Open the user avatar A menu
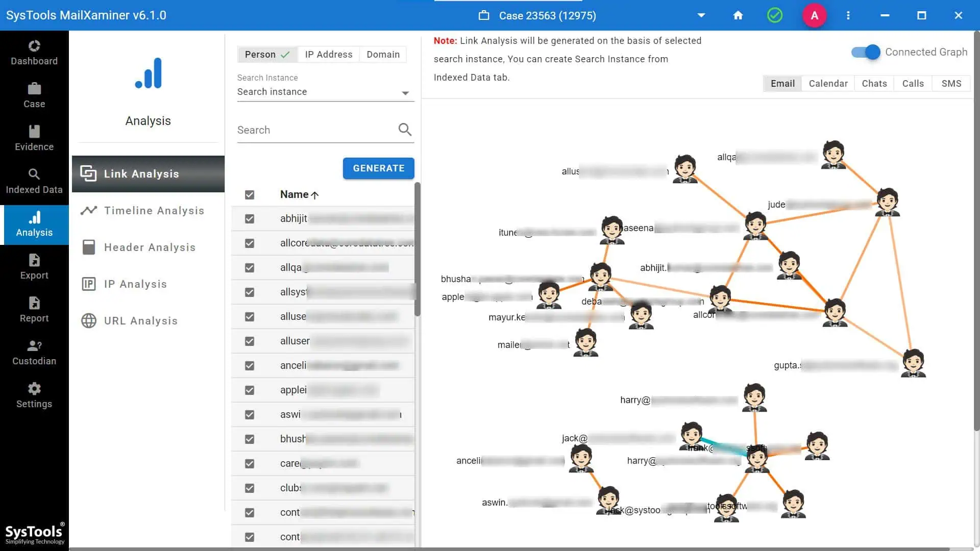This screenshot has width=980, height=551. tap(814, 15)
